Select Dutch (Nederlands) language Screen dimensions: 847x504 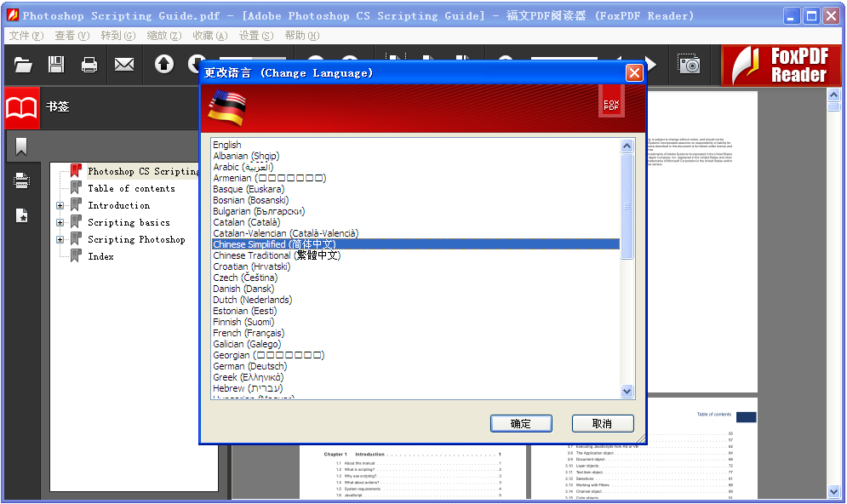click(415, 300)
